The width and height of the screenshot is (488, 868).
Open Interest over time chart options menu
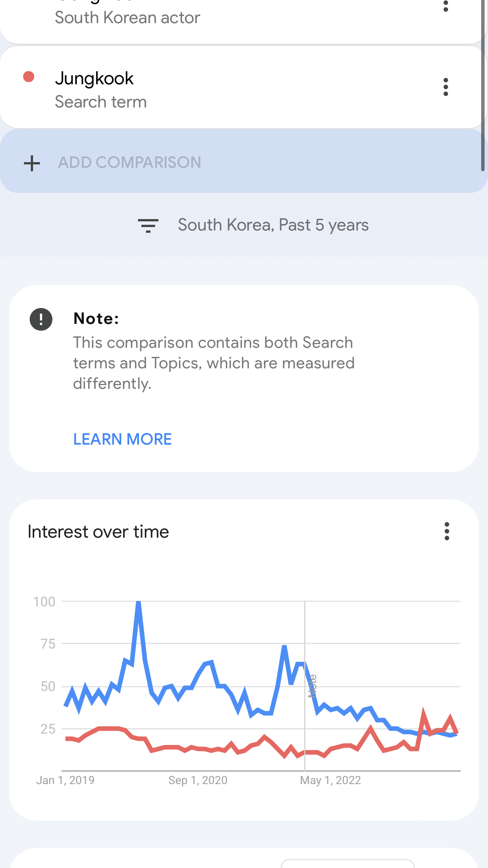tap(447, 531)
